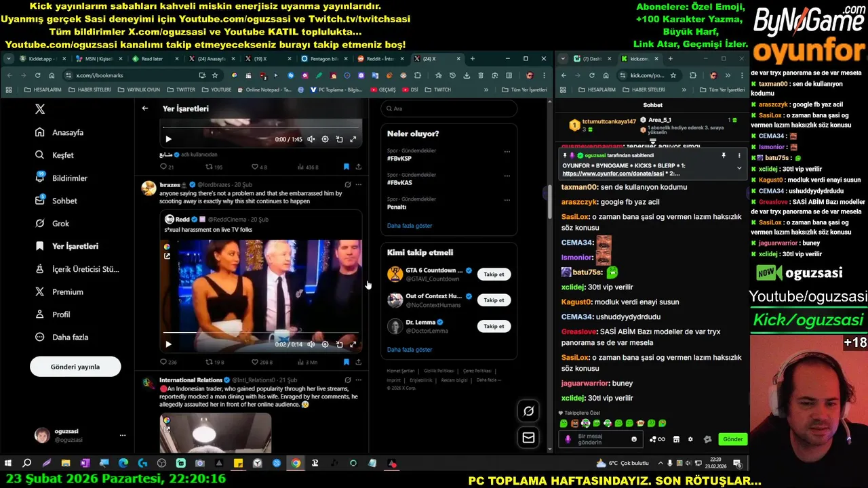Show more bookmarks overflow in X window bar
This screenshot has height=488, width=868.
tap(486, 89)
